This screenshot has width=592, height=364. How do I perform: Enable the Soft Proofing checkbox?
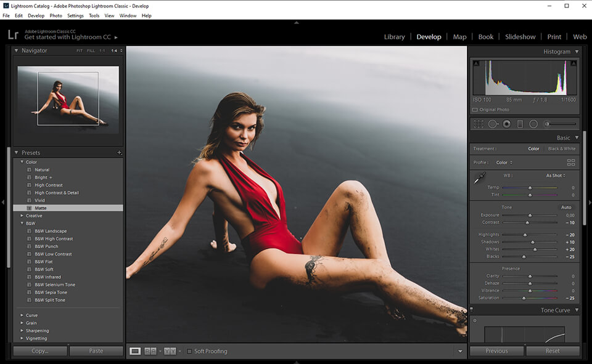coord(189,351)
